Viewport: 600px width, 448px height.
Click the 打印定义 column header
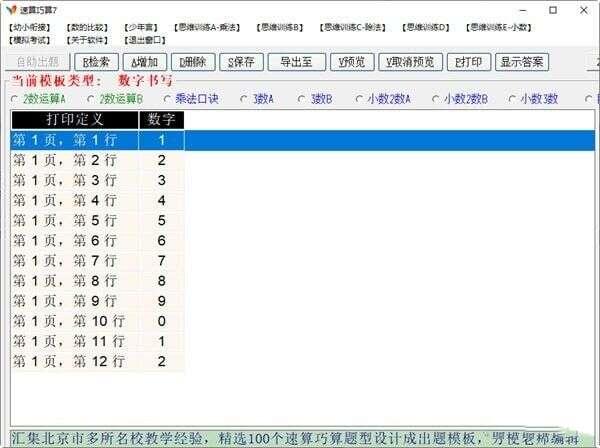pos(75,120)
